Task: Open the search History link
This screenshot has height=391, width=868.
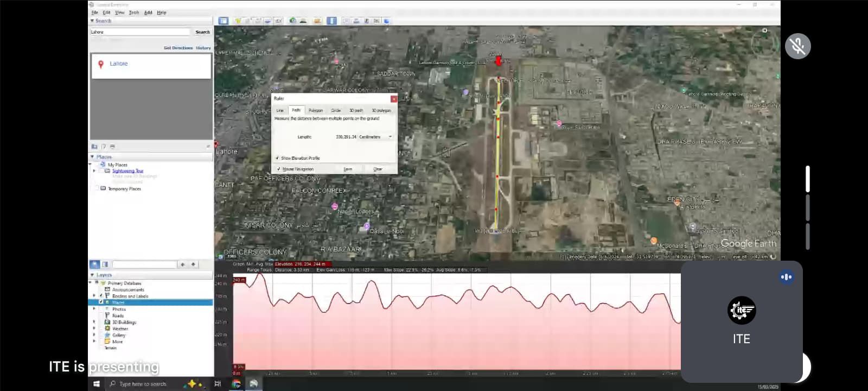Action: click(203, 48)
